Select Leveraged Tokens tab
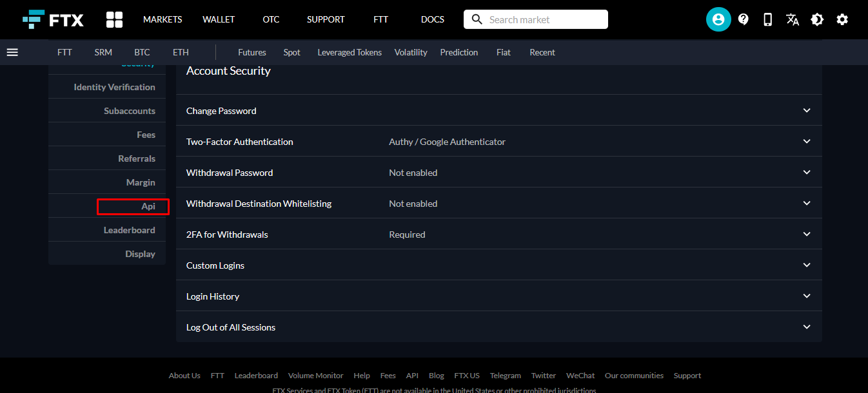The image size is (868, 393). [x=350, y=52]
